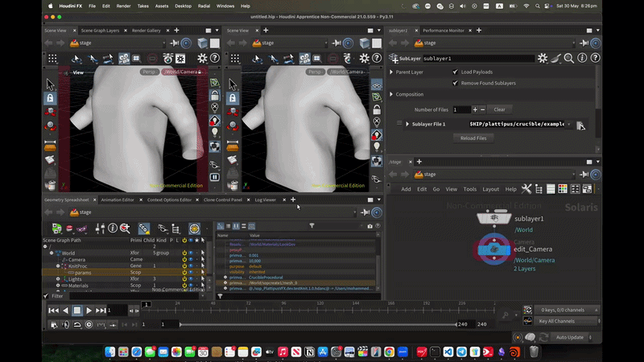Expand the Materials prim tree node
This screenshot has width=644, height=362.
58,286
